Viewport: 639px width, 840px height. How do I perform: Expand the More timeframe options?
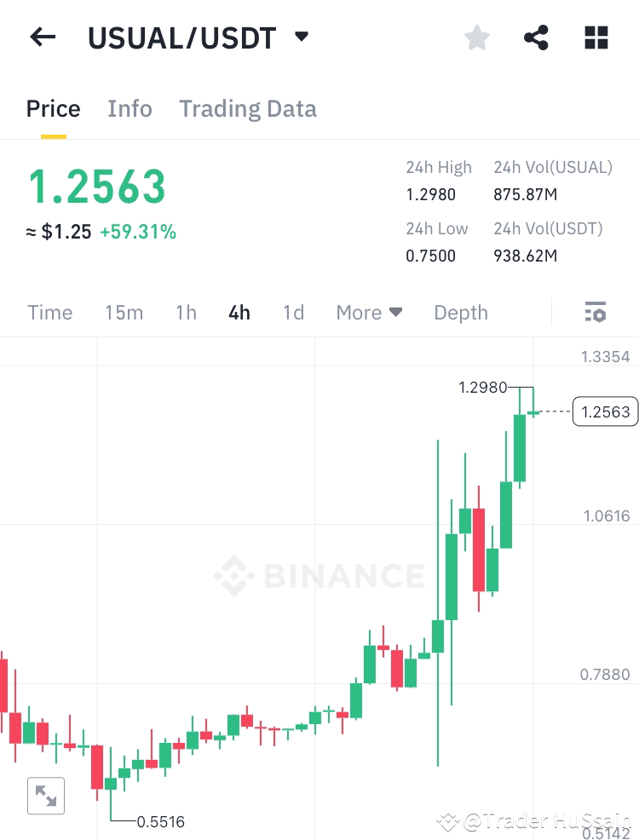[369, 312]
